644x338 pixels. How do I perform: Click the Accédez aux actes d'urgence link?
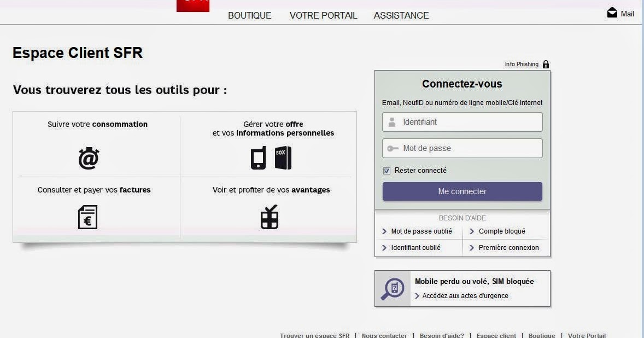point(465,296)
